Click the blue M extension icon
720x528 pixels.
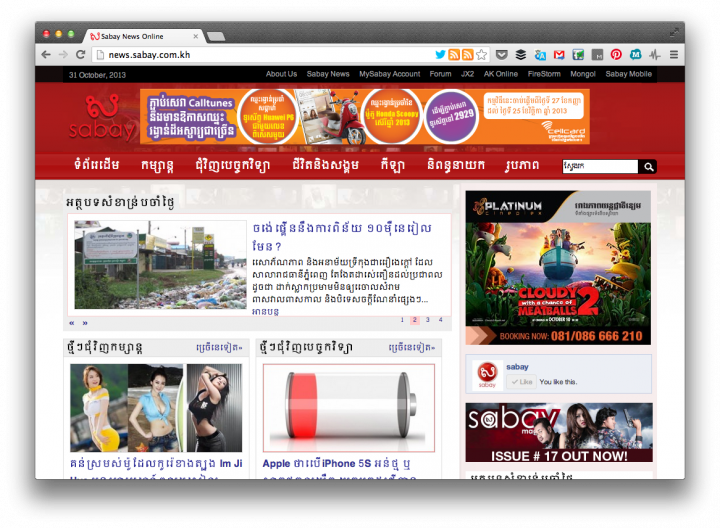(635, 55)
